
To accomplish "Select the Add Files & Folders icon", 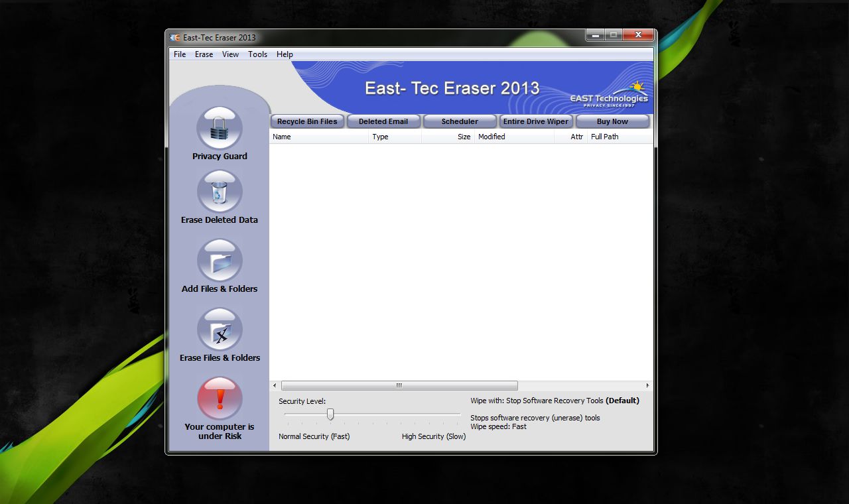I will (x=220, y=261).
